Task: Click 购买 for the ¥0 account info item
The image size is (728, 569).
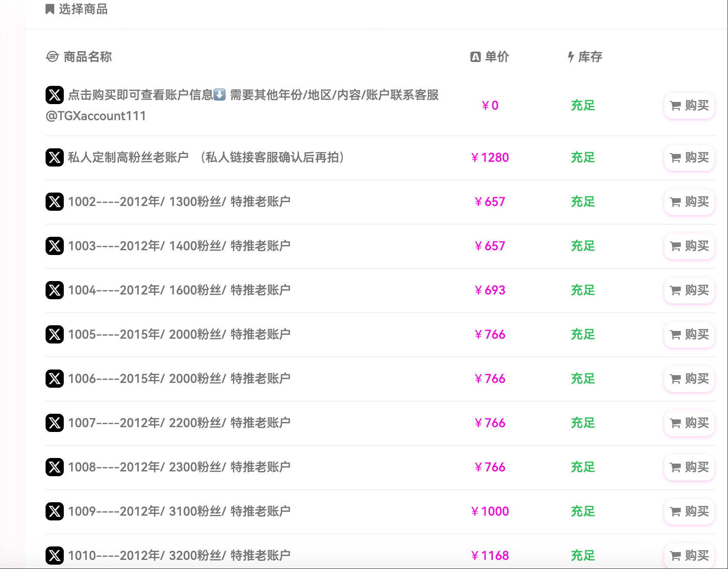Action: (689, 105)
